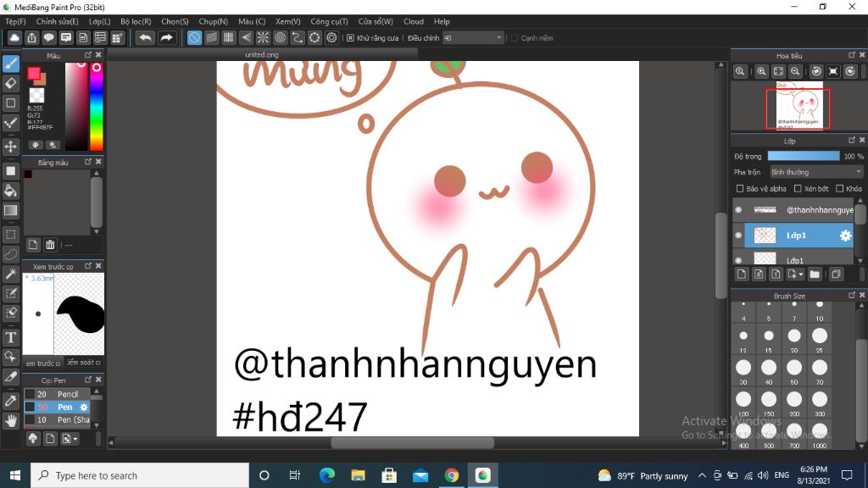Open Cloud menu
This screenshot has width=868, height=488.
414,21
